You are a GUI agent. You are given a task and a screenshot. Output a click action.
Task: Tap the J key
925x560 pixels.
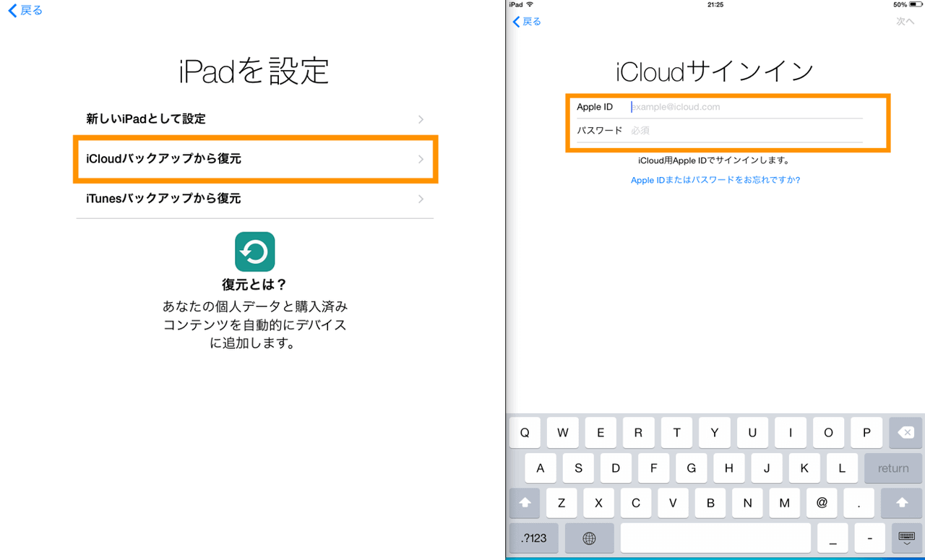pos(767,468)
